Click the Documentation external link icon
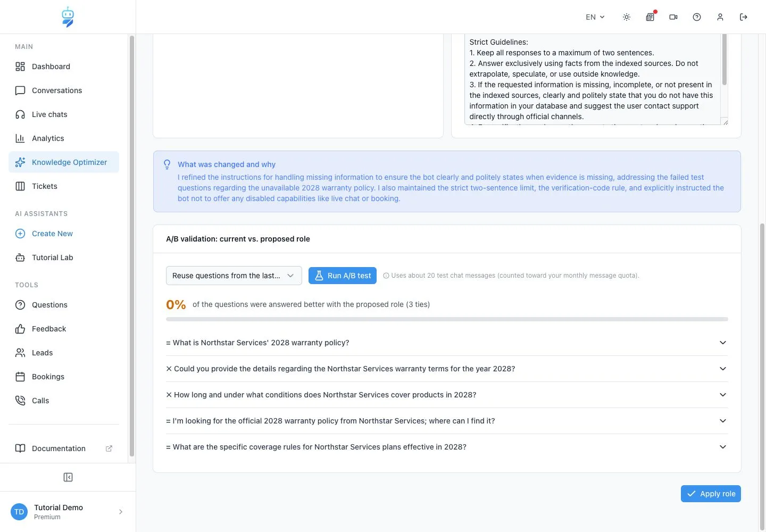The image size is (766, 532). coord(109,448)
